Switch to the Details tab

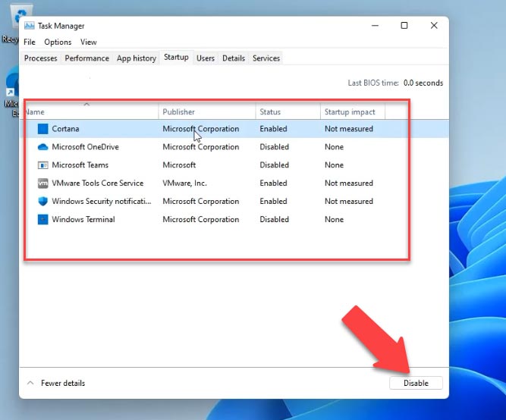[x=234, y=58]
